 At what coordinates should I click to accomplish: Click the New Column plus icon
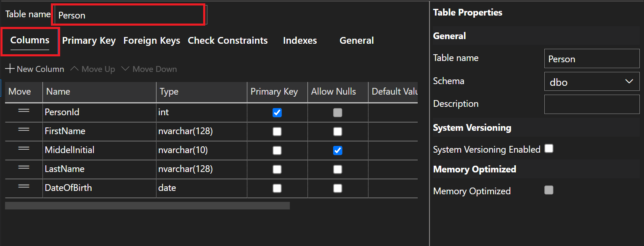click(x=10, y=69)
